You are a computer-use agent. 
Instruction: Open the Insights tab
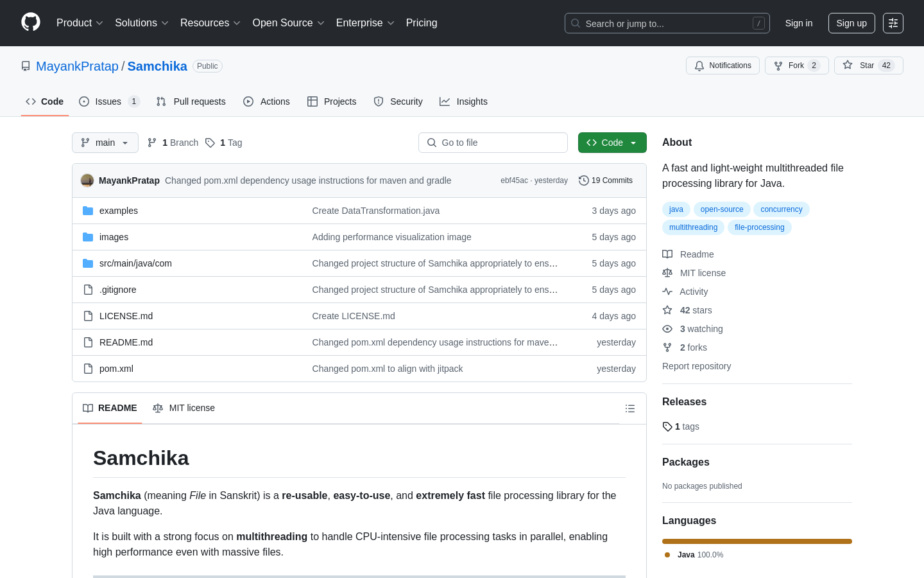tap(463, 101)
